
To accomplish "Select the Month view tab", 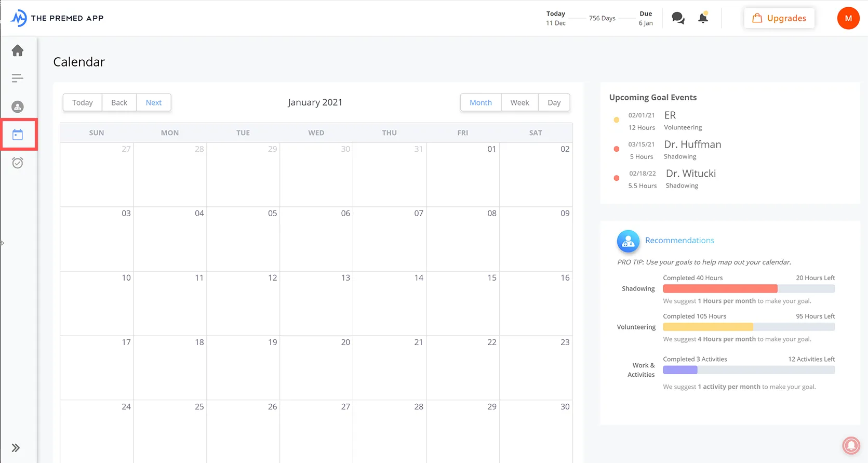I will (x=480, y=102).
